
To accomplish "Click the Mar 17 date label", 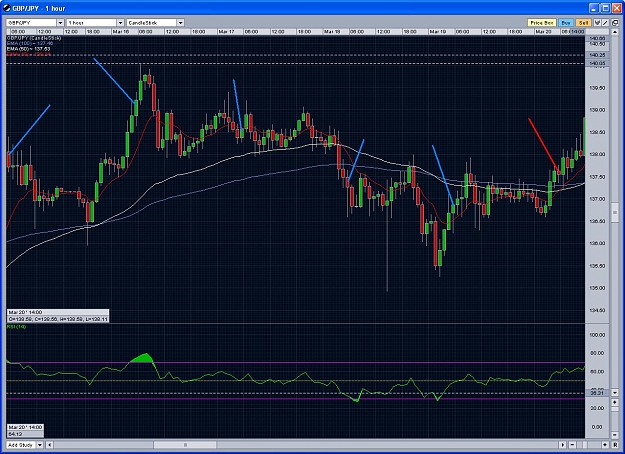I will [226, 31].
